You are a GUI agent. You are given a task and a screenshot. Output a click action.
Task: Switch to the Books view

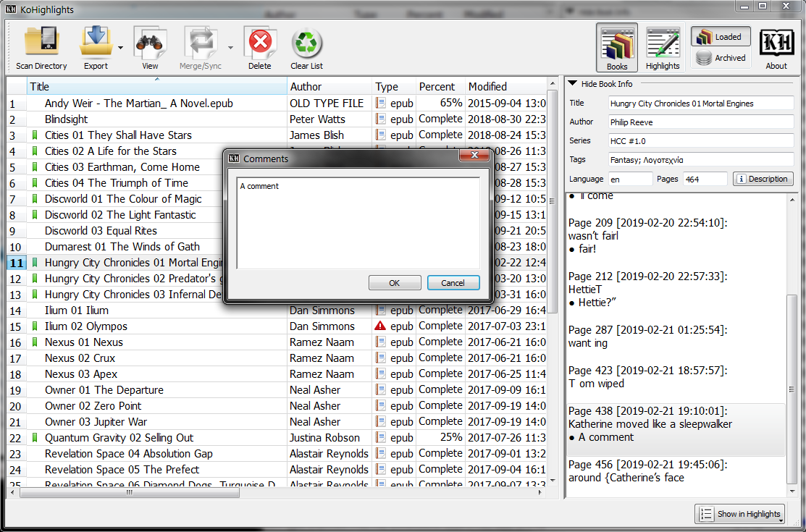click(x=617, y=47)
